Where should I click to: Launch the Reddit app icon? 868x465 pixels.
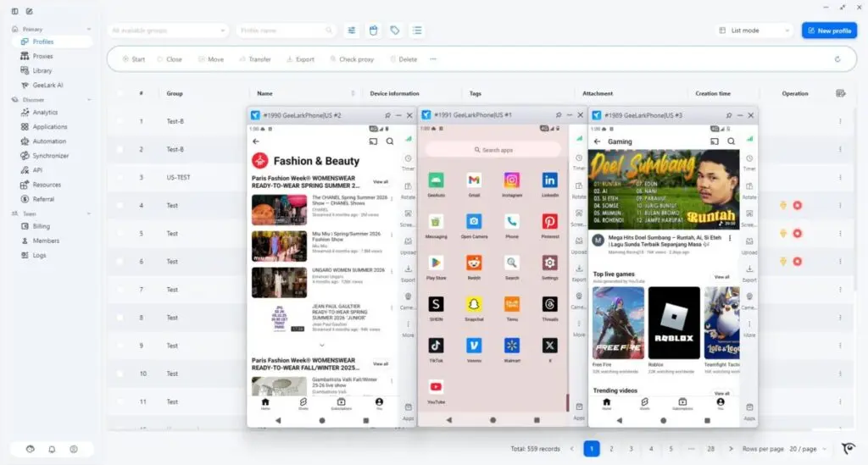point(474,263)
